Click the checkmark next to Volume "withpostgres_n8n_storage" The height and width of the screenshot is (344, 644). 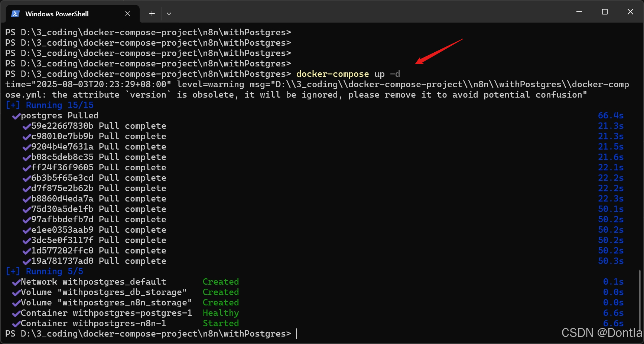tap(16, 303)
